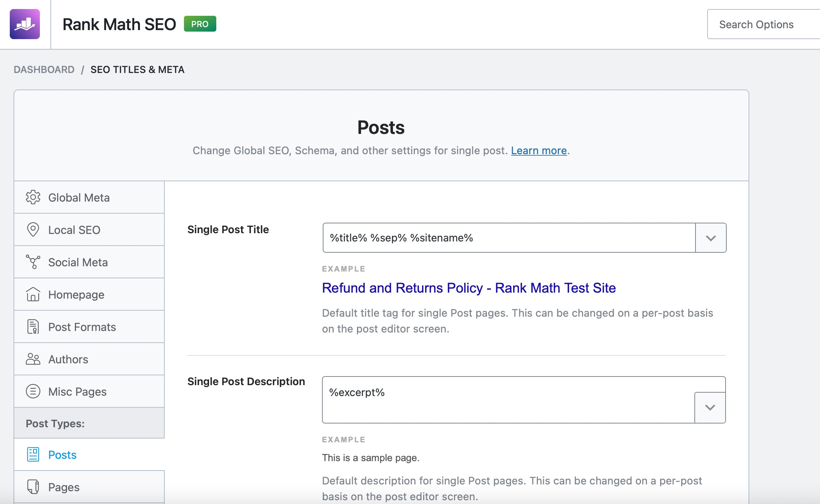Screen dimensions: 820x504
Task: Click the Misc Pages list icon
Action: coord(33,391)
